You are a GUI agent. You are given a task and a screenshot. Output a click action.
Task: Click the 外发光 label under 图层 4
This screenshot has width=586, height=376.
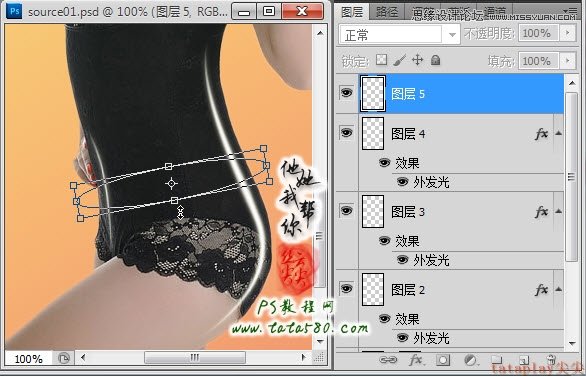coord(431,182)
